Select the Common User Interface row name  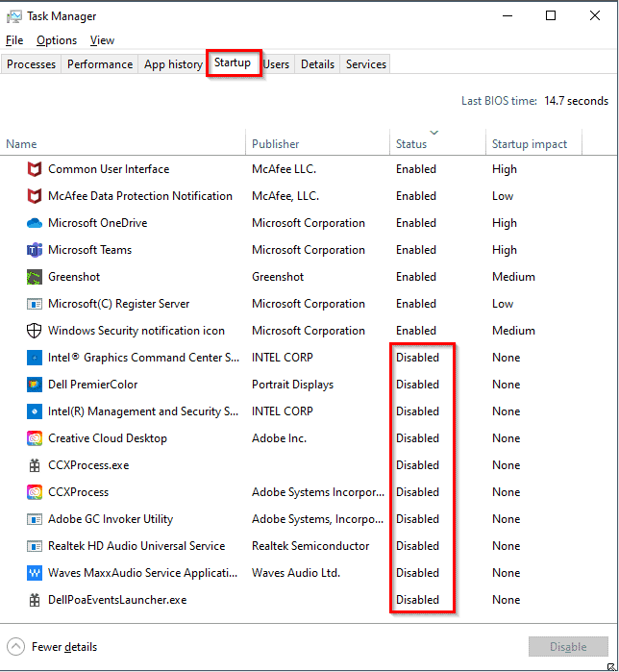(109, 169)
